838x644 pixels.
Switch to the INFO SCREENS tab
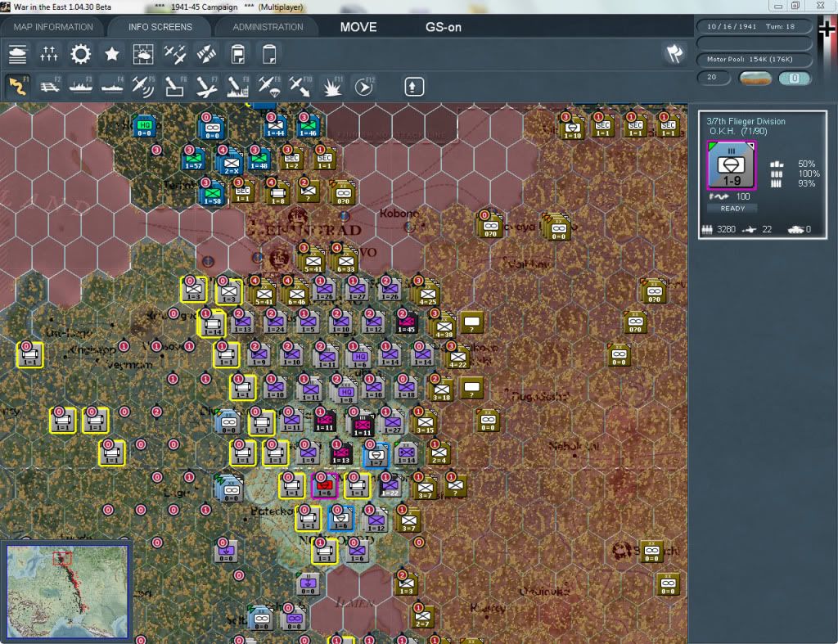pyautogui.click(x=160, y=27)
